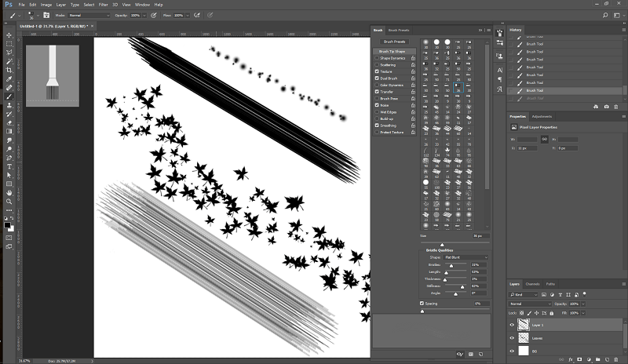Open bristle Shape Flat Blunt dropdown
This screenshot has width=628, height=364.
pyautogui.click(x=466, y=257)
